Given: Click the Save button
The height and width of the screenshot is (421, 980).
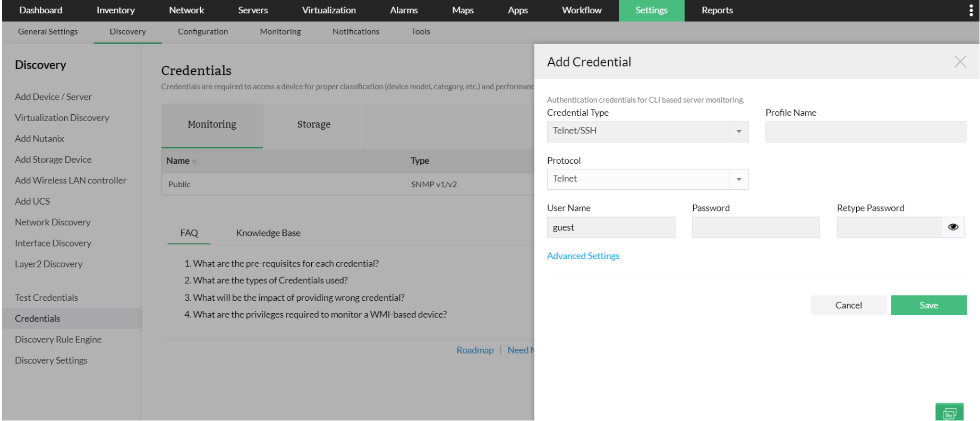Looking at the screenshot, I should coord(928,305).
